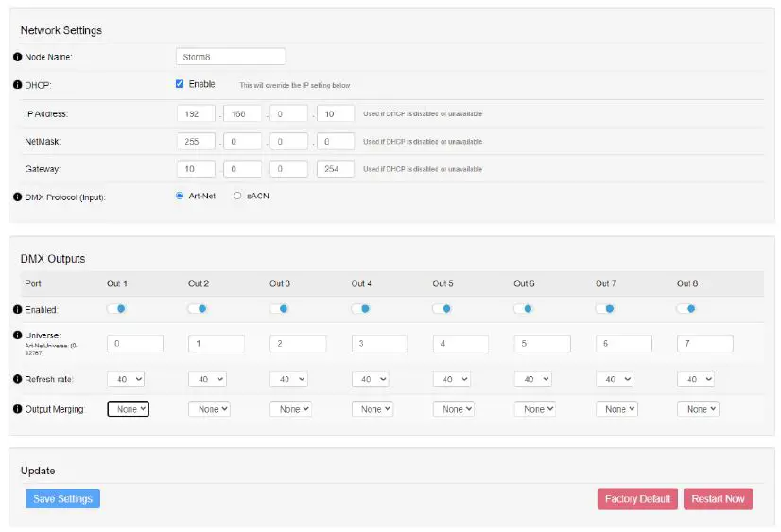The height and width of the screenshot is (532, 781).
Task: Click the info icon next to Enabled
Action: pyautogui.click(x=17, y=310)
